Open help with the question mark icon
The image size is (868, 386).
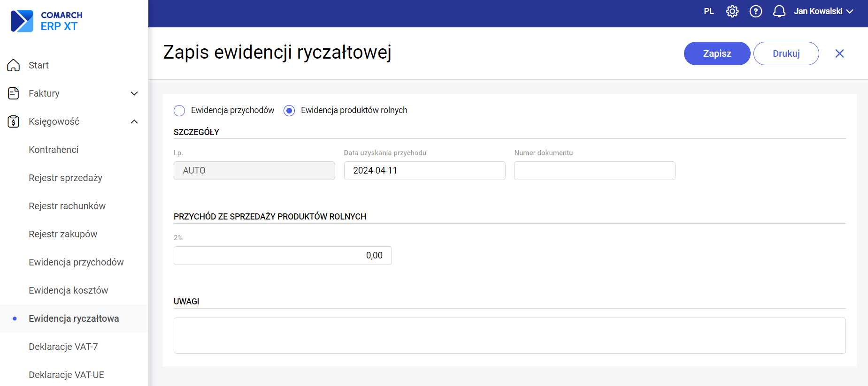pyautogui.click(x=755, y=11)
